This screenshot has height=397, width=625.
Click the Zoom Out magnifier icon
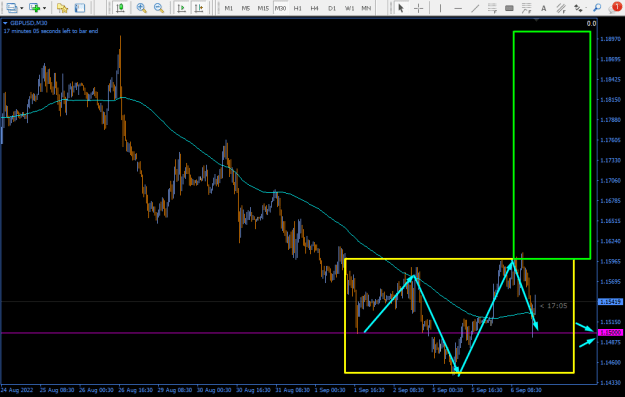pyautogui.click(x=159, y=8)
